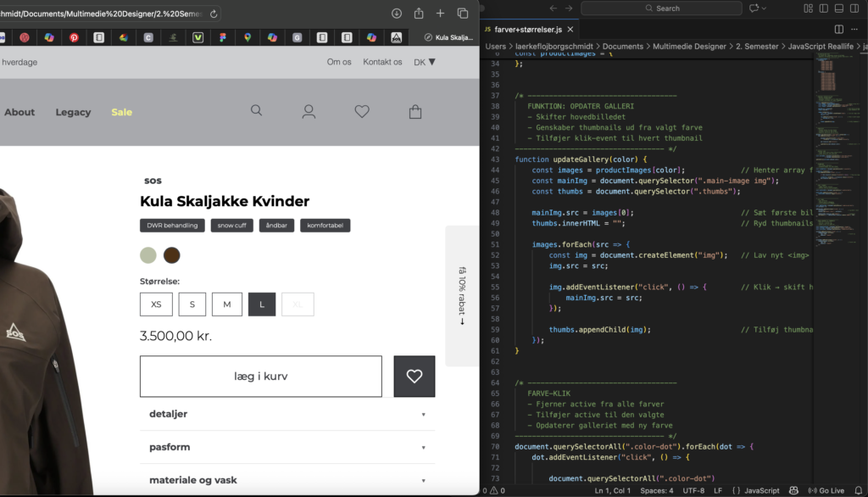Open the Pinterest favorite in Safari's bar
Image resolution: width=868 pixels, height=497 pixels.
pyautogui.click(x=74, y=37)
